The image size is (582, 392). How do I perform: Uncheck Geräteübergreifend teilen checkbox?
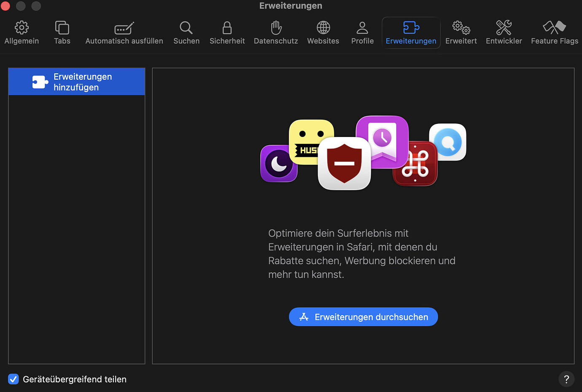13,379
